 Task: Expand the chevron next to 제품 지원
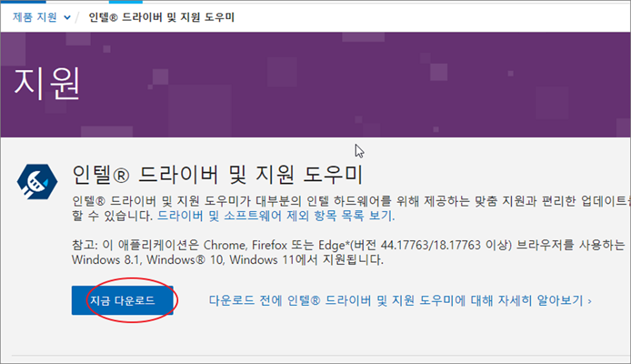pos(67,18)
